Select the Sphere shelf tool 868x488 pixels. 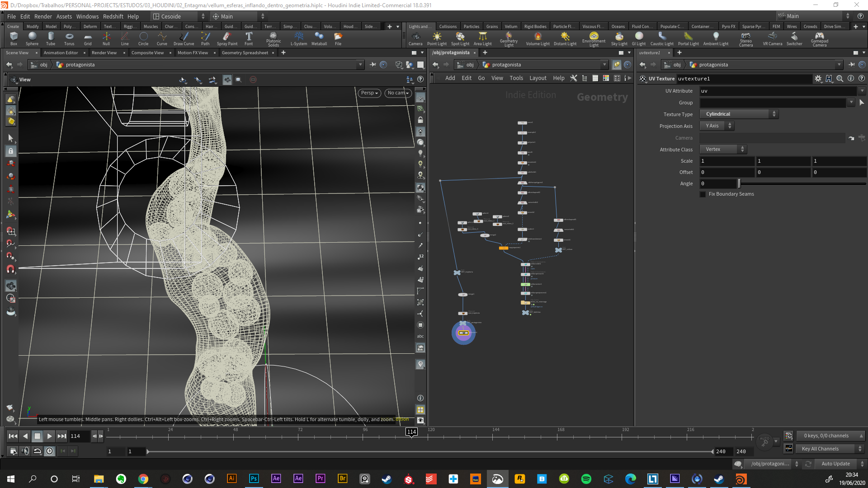(x=32, y=38)
